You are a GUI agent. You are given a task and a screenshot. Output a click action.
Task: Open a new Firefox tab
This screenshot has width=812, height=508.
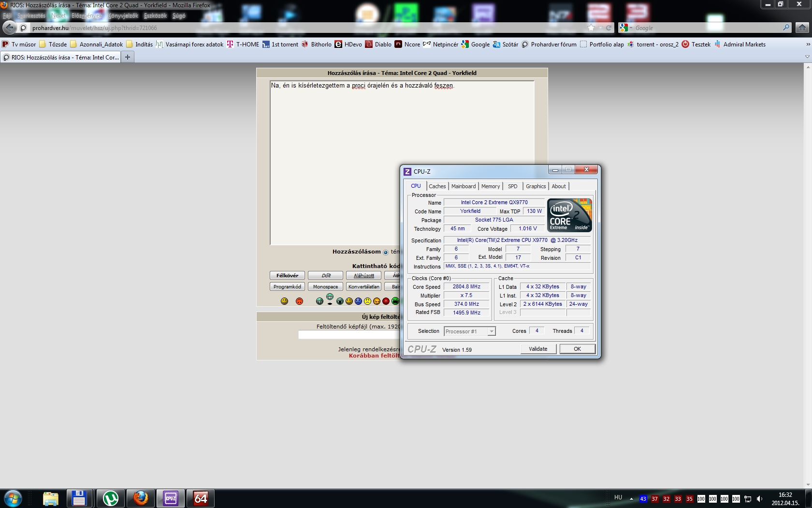coord(128,57)
